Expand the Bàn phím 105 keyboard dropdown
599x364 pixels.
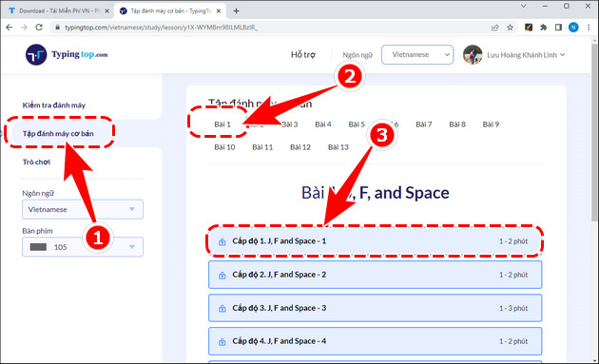point(83,247)
